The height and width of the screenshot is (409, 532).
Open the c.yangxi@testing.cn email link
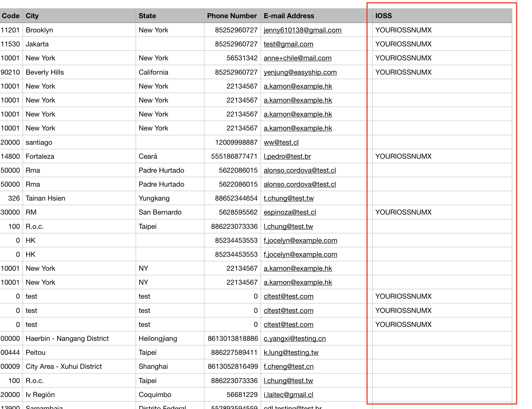[x=294, y=338]
